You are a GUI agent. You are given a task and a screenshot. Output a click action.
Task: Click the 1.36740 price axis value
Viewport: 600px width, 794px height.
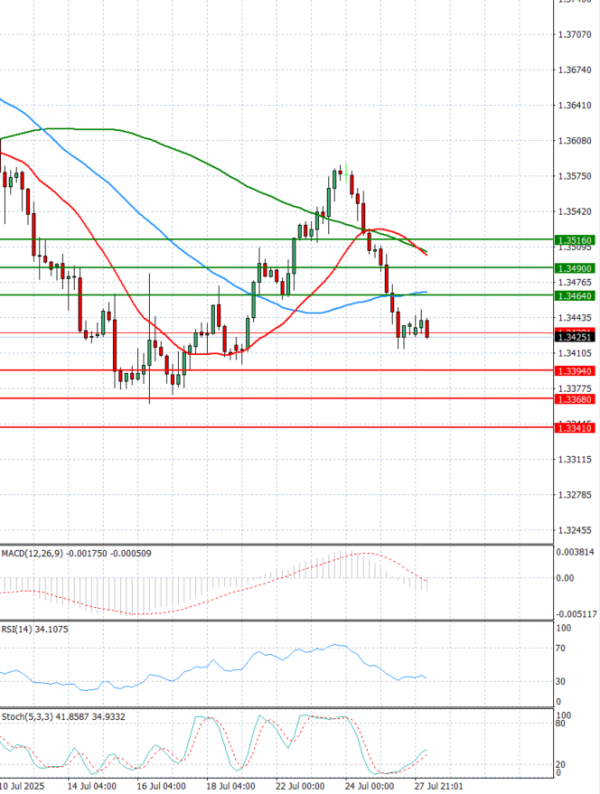(575, 70)
